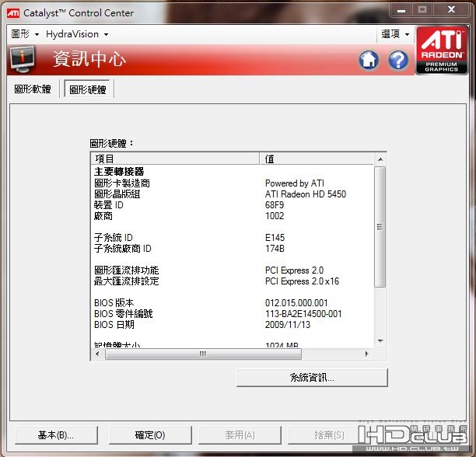This screenshot has width=476, height=457.
Task: Minimize the Catalyst Control Center window
Action: click(401, 10)
